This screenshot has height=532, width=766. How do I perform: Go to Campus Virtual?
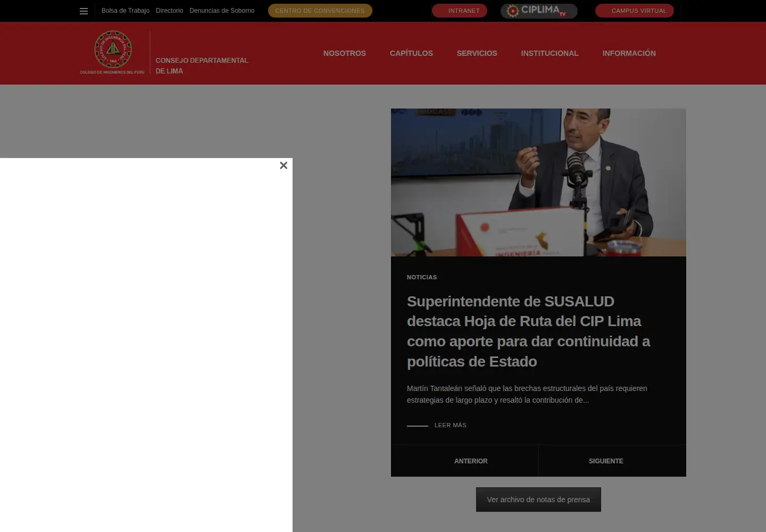(635, 11)
